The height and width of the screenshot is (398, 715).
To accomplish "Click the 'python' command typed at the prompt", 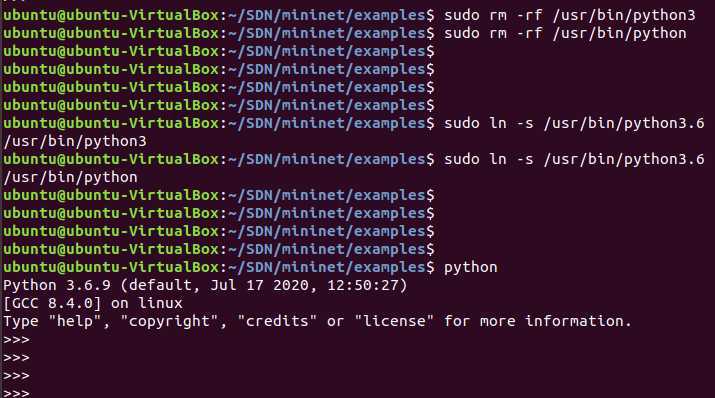I will click(x=471, y=268).
